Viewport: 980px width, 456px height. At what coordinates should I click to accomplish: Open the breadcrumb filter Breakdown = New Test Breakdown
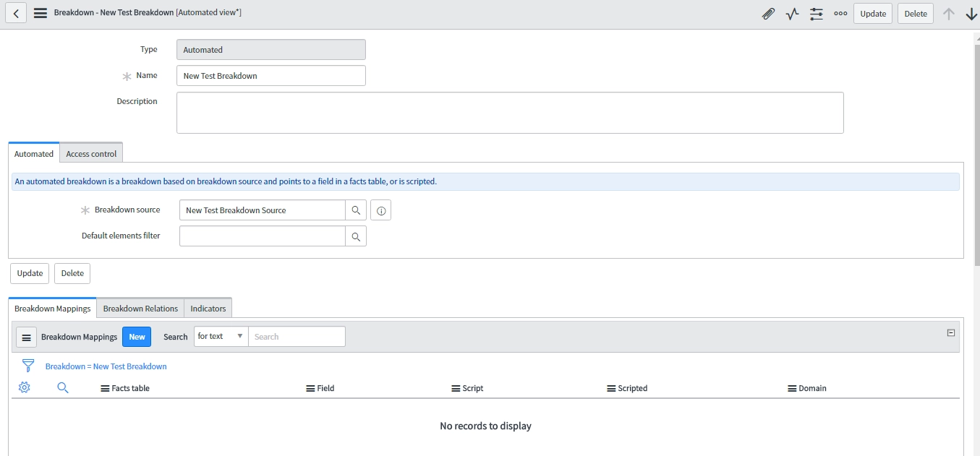[x=106, y=366]
